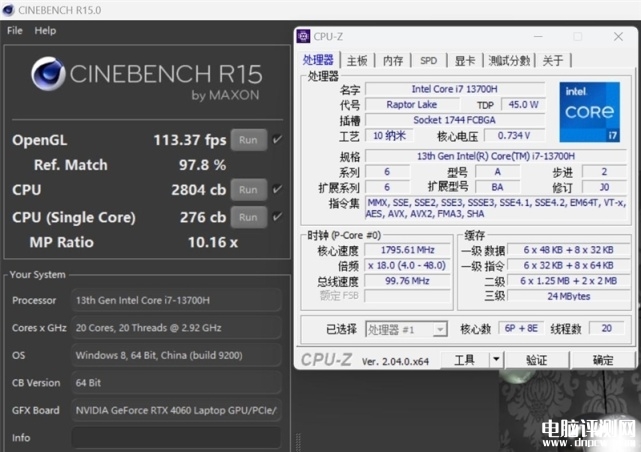Viewport: 641px width, 452px height.
Task: Click the GFX Board field with RTX 4060
Action: click(177, 410)
